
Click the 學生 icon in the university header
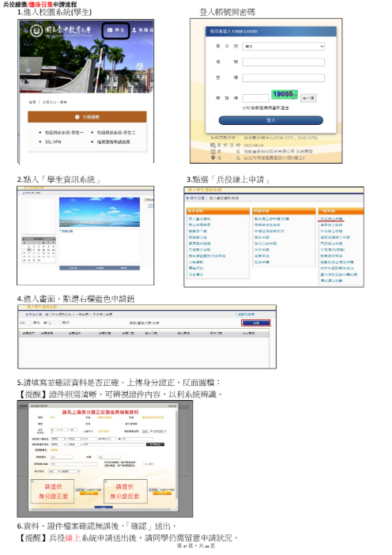click(110, 31)
